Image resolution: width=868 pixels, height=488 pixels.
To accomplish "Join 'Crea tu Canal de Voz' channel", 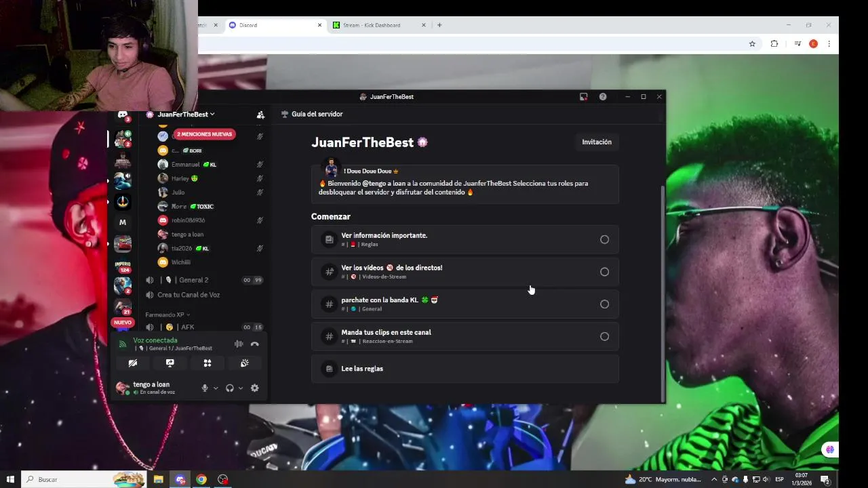I will [x=203, y=295].
